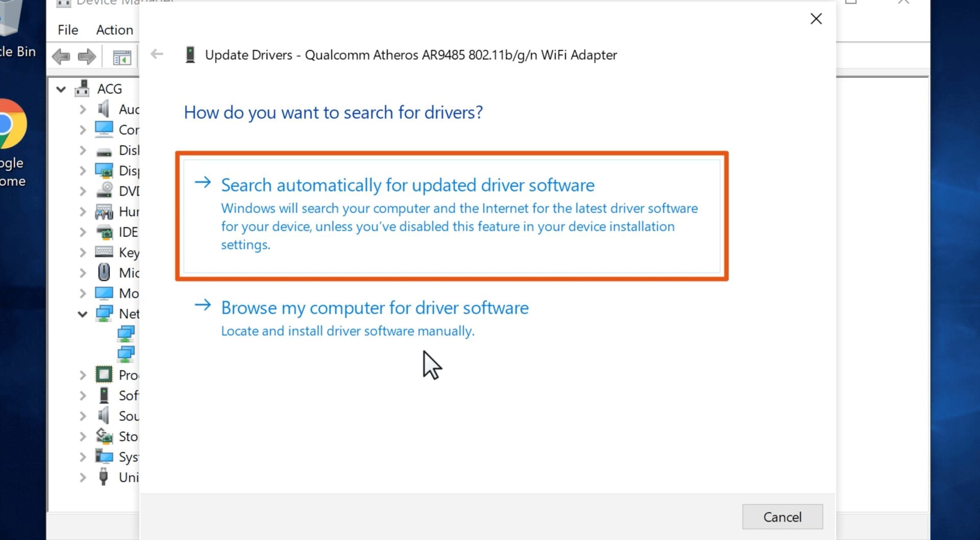980x540 pixels.
Task: Choose Search automatically for updated driver software
Action: [x=452, y=216]
